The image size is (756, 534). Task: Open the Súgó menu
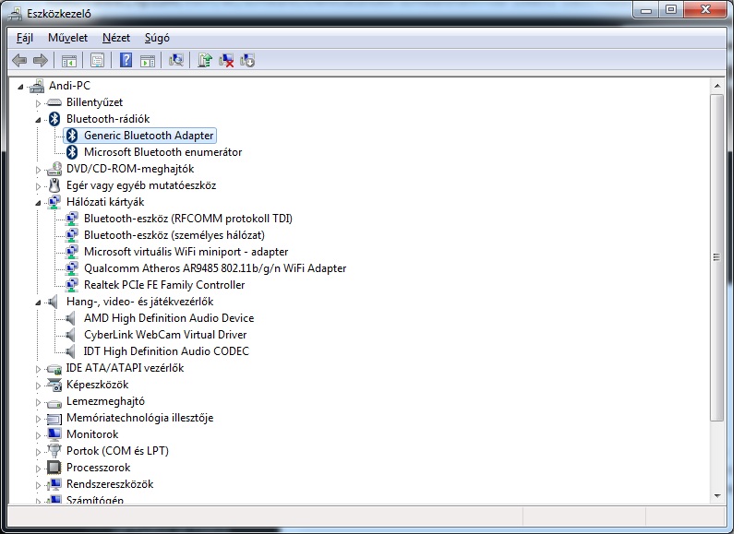[x=157, y=38]
